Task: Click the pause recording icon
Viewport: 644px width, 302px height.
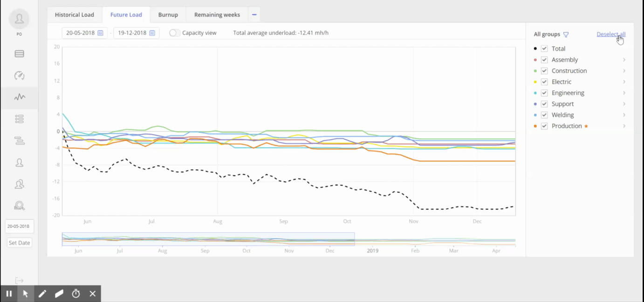Action: 9,294
